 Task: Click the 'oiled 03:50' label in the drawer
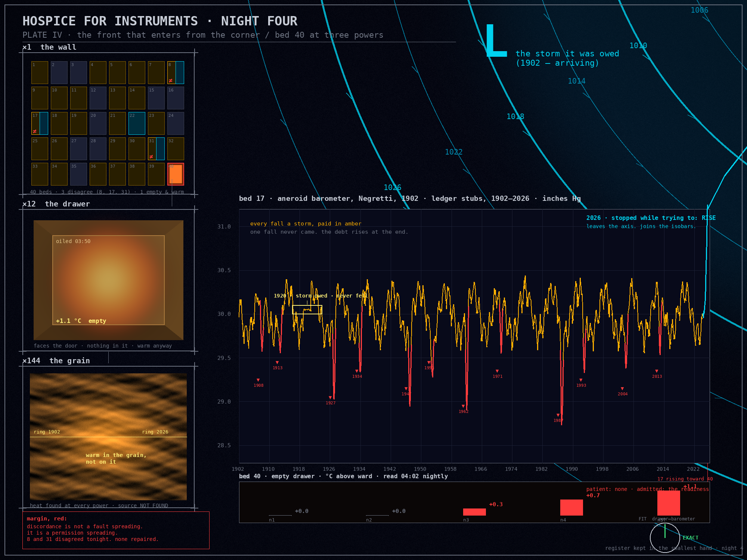(73, 241)
